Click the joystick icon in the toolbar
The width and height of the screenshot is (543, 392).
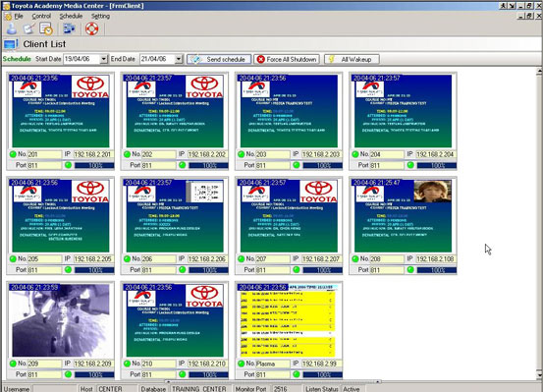12,28
